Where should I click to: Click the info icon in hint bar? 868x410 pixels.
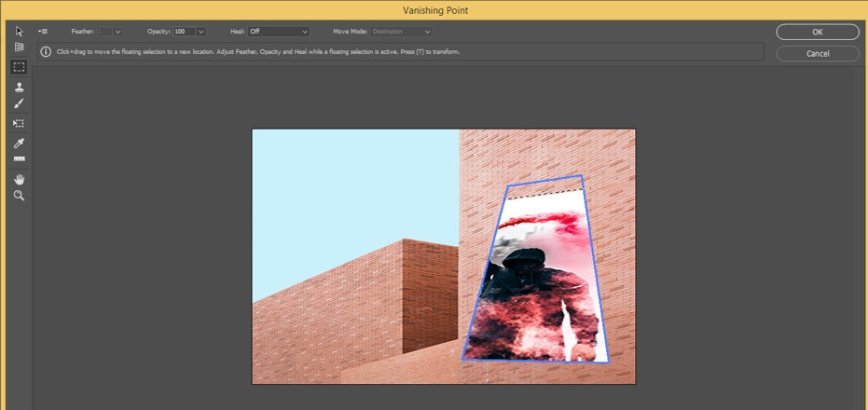pos(46,52)
